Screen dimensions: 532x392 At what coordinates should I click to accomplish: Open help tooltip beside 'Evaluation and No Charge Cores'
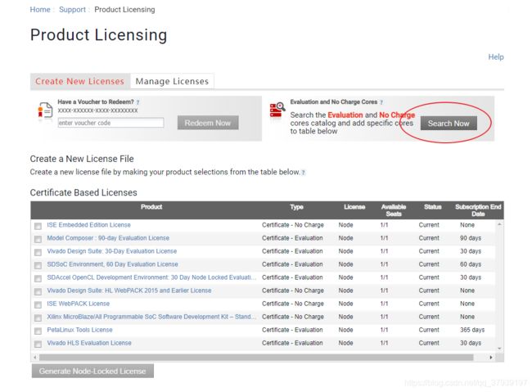pos(381,102)
